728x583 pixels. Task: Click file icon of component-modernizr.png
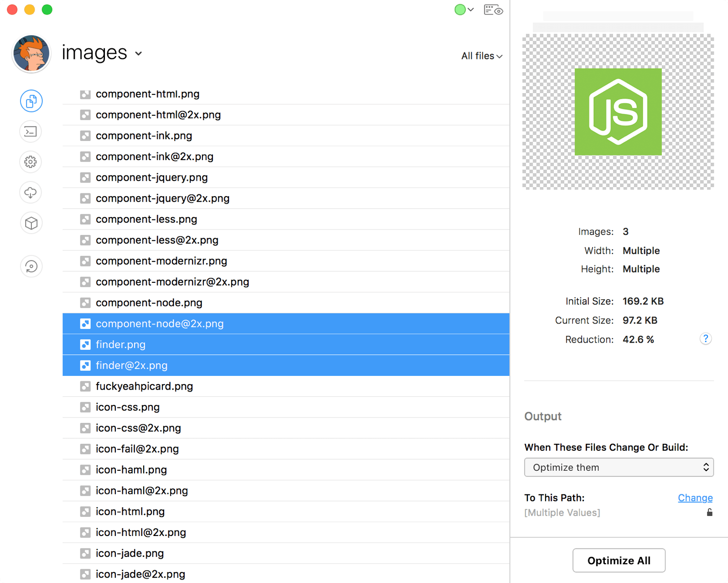(85, 261)
